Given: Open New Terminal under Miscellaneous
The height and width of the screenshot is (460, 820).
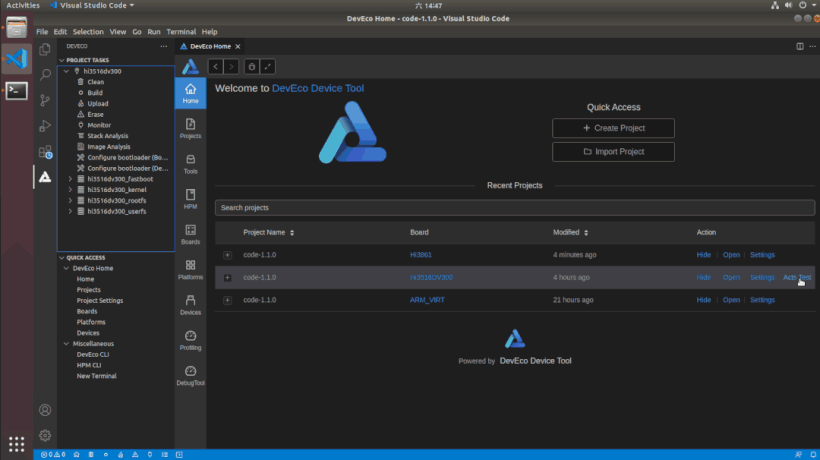Looking at the screenshot, I should click(x=97, y=376).
